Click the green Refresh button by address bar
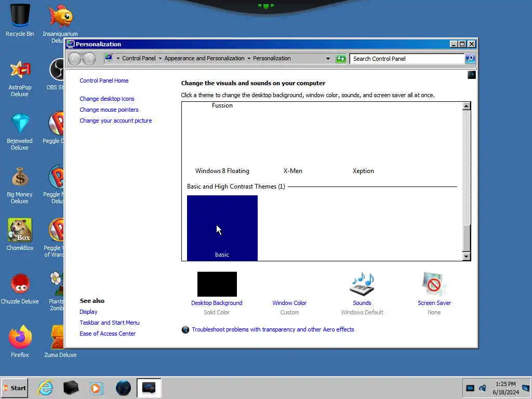This screenshot has height=399, width=532. (341, 59)
